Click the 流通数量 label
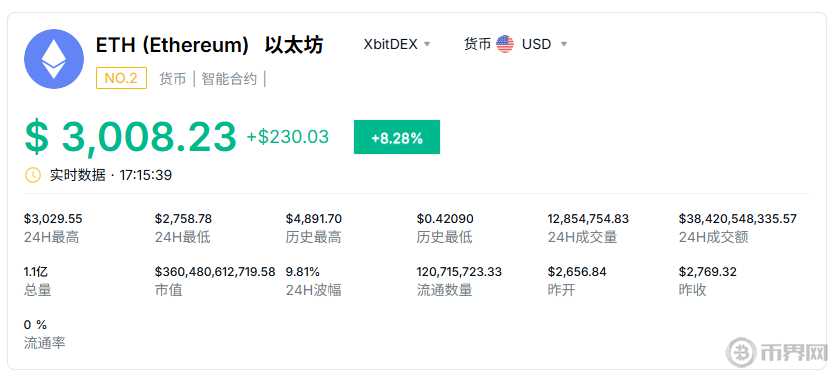The height and width of the screenshot is (380, 839). (x=445, y=290)
